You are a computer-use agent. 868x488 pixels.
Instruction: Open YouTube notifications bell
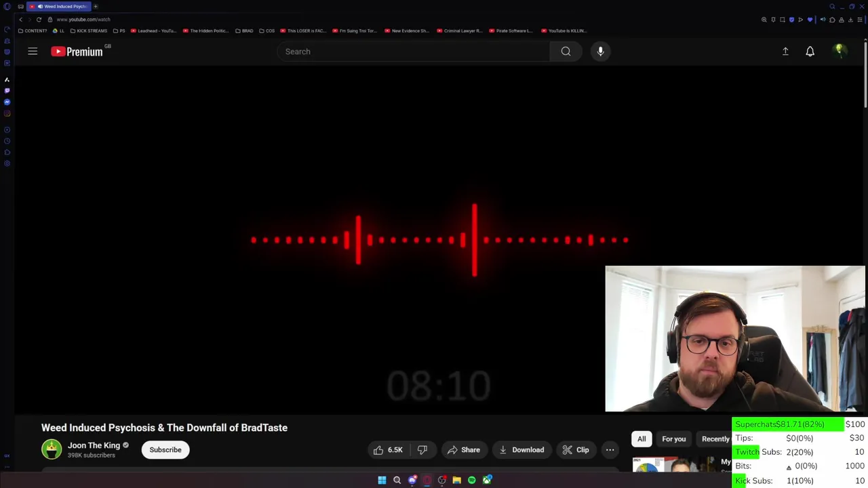pyautogui.click(x=810, y=52)
